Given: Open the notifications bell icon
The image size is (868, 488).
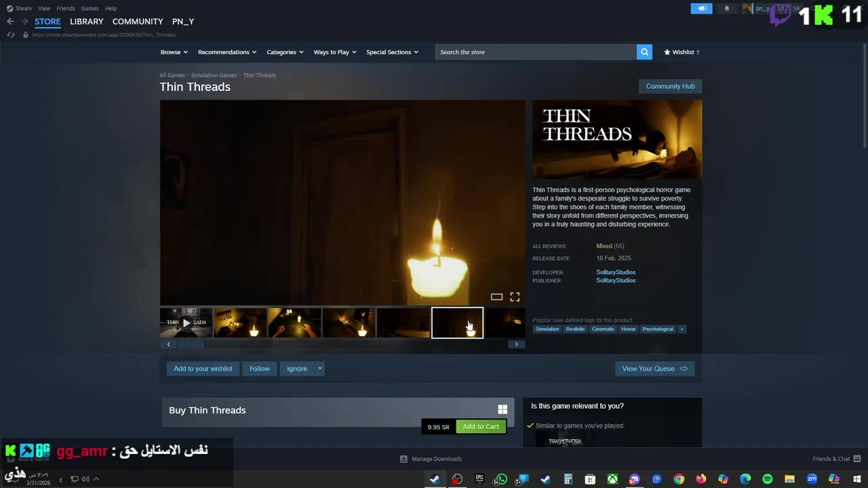Looking at the screenshot, I should [x=727, y=8].
